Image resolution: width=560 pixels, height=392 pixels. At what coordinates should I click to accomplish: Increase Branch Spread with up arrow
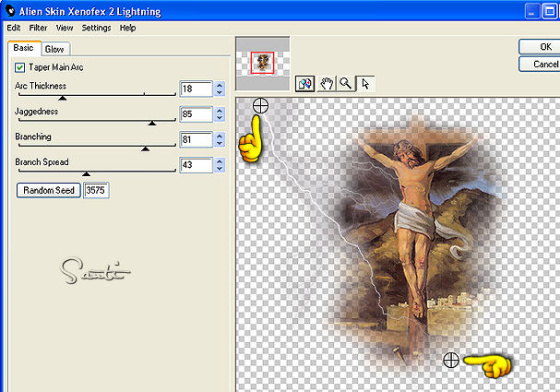tap(220, 161)
